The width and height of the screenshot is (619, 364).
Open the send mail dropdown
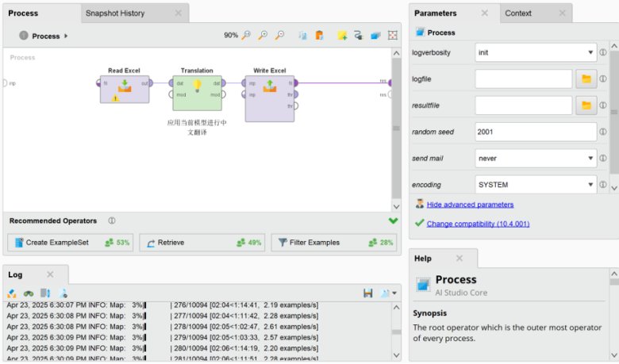click(x=536, y=159)
